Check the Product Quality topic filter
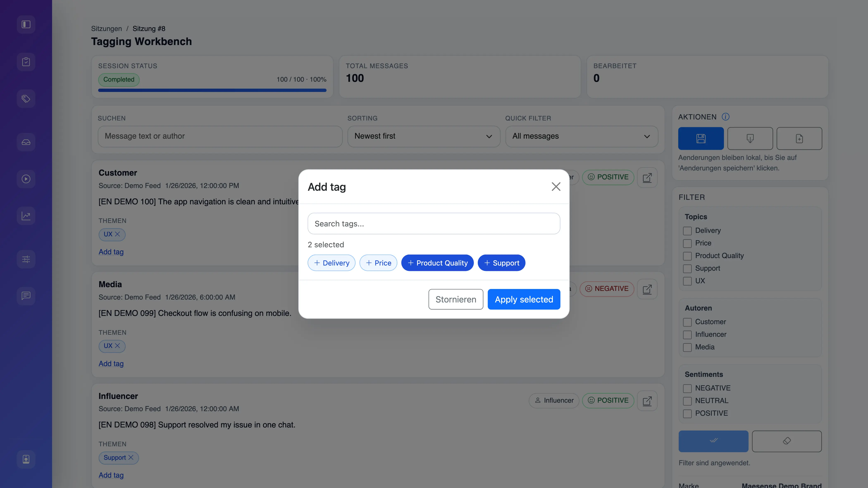The height and width of the screenshot is (488, 868). click(x=687, y=256)
